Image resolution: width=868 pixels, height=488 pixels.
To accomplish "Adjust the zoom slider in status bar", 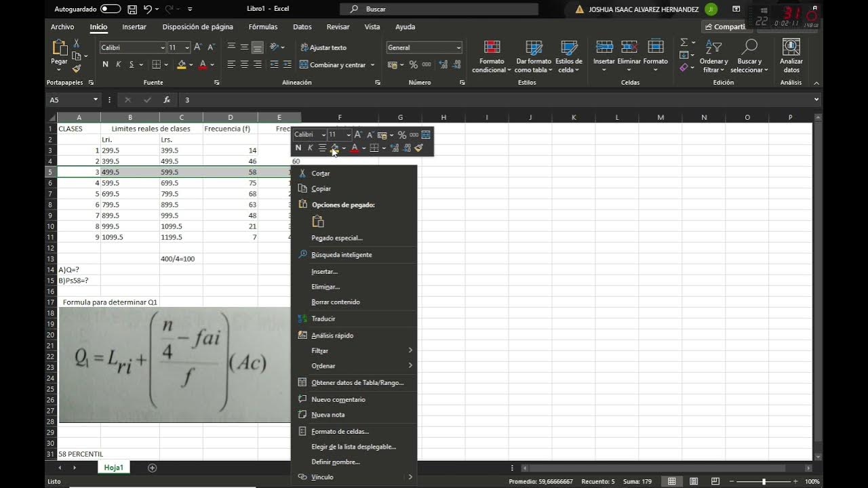I will 764,481.
